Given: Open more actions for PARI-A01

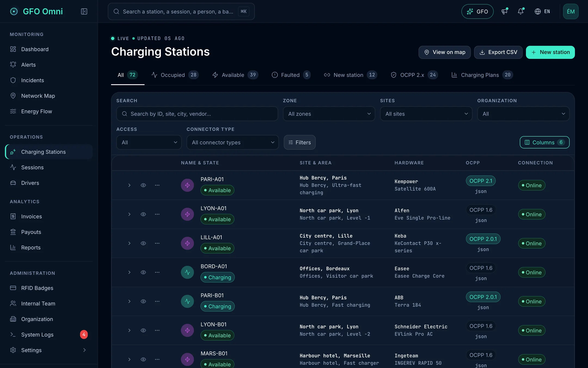Looking at the screenshot, I should (x=157, y=185).
